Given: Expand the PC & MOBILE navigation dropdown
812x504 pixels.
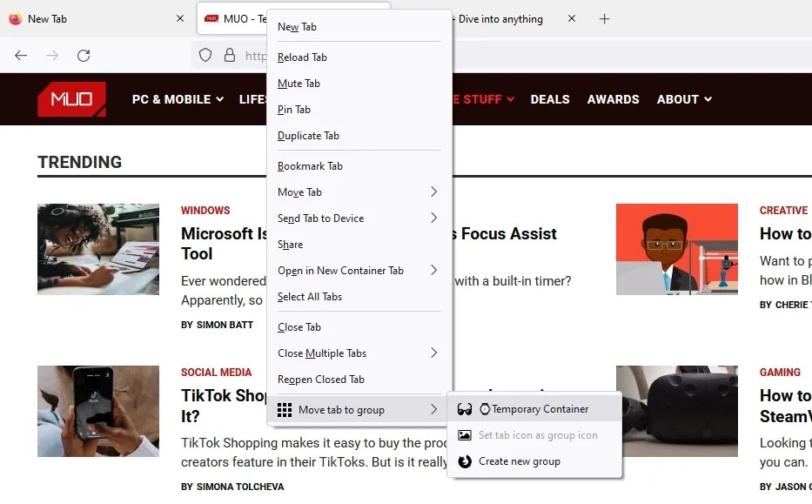Looking at the screenshot, I should (x=177, y=99).
